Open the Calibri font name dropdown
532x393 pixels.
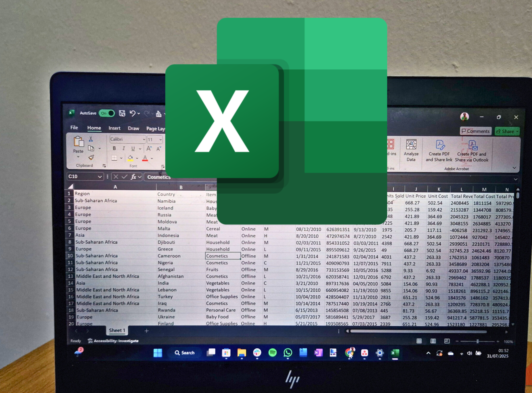144,139
